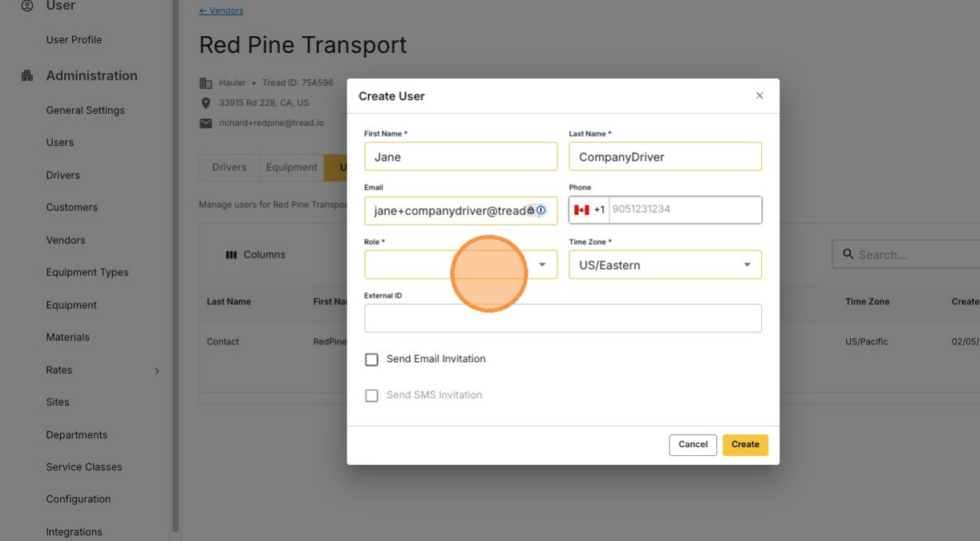Click the Contact last name cell
The image size is (980, 541).
click(223, 342)
